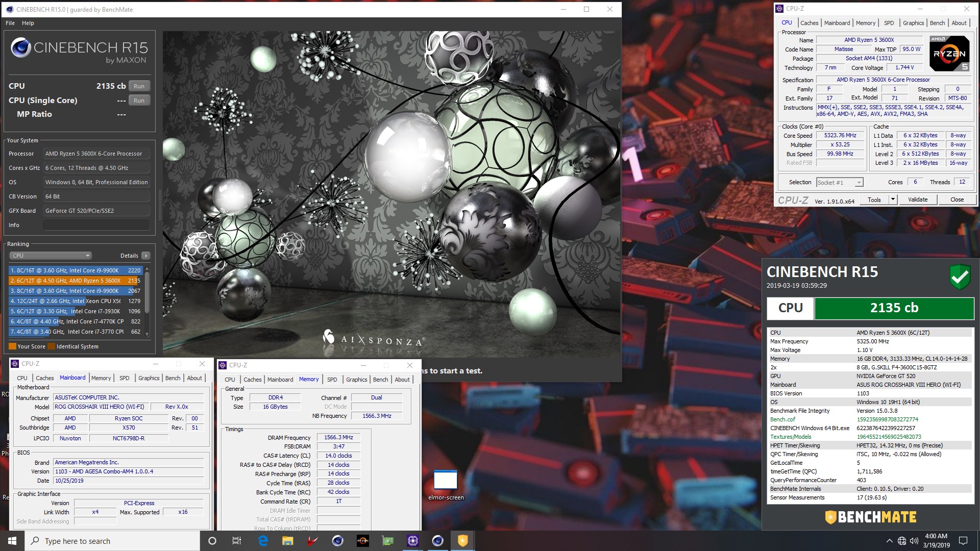
Task: Click CPU-Z Mainboard window title icon
Action: point(15,364)
